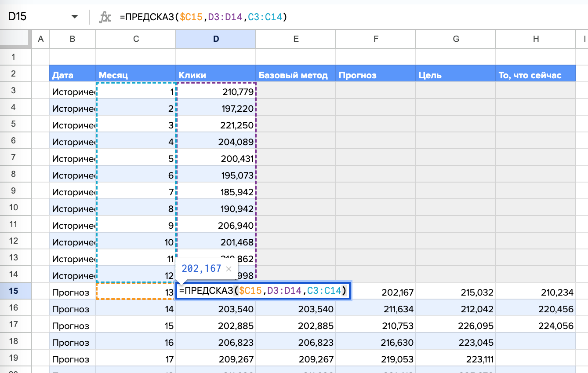Select row 2 header
Viewport: 588px width, 373px height.
point(13,73)
